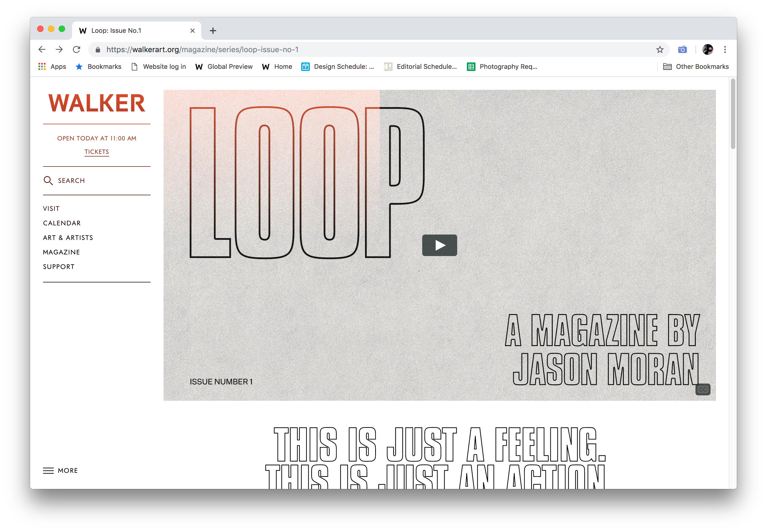Click the WALKER logo
The width and height of the screenshot is (767, 532).
[x=97, y=103]
